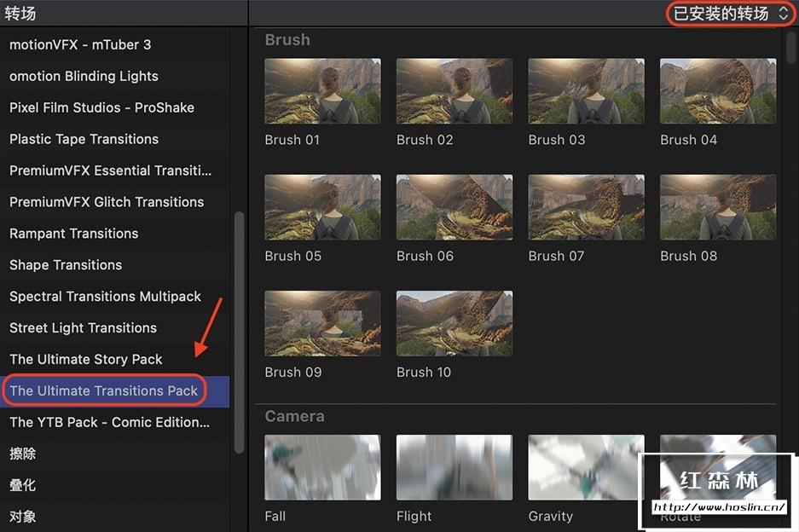Click the Brush section header
799x532 pixels.
point(287,40)
